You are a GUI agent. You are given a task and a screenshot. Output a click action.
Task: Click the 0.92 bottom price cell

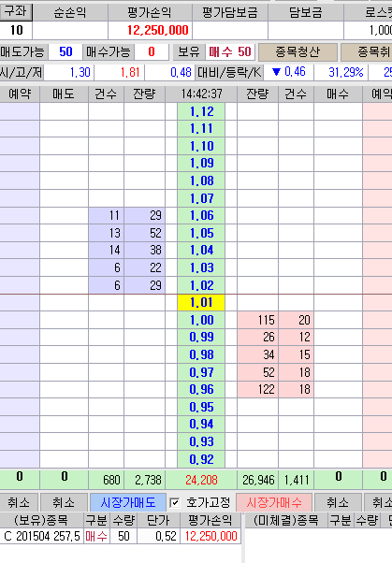click(201, 459)
